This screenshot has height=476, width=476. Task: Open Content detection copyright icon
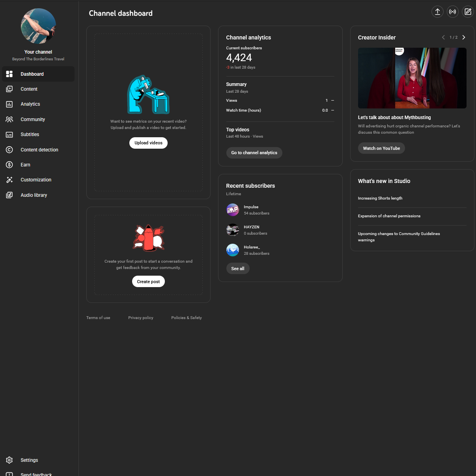tap(9, 150)
